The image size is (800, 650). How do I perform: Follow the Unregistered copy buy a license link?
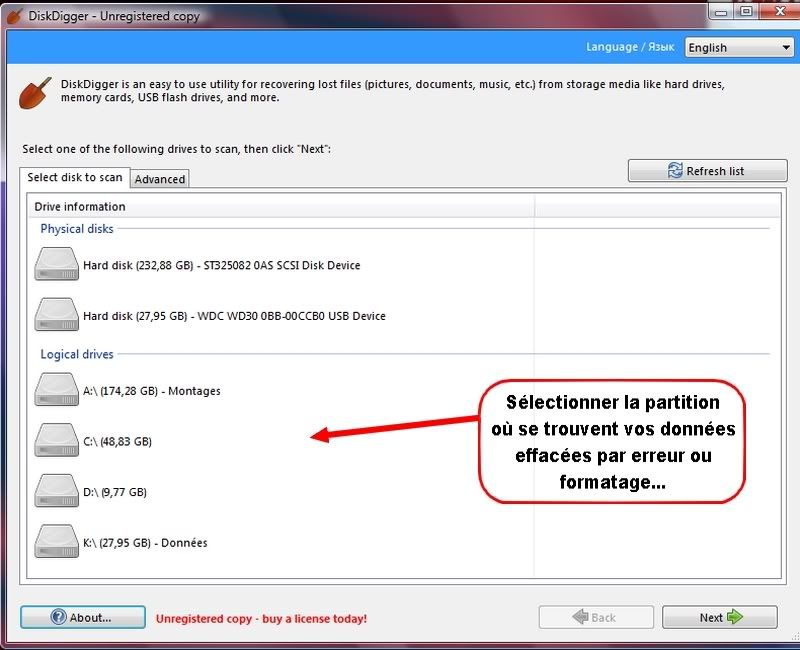click(261, 619)
